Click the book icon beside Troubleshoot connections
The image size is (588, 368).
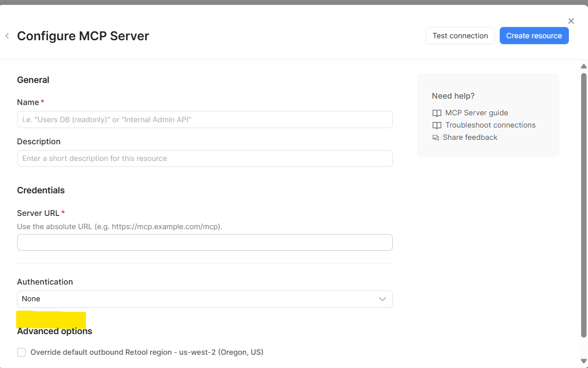[x=436, y=125]
